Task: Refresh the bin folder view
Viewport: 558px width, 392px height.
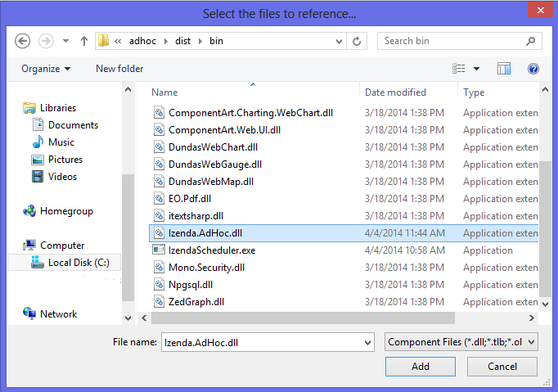Action: click(x=357, y=41)
